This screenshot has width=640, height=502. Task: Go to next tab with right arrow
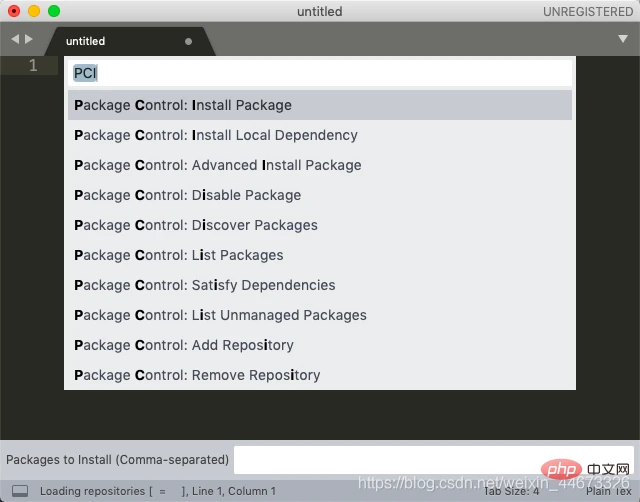(x=29, y=39)
